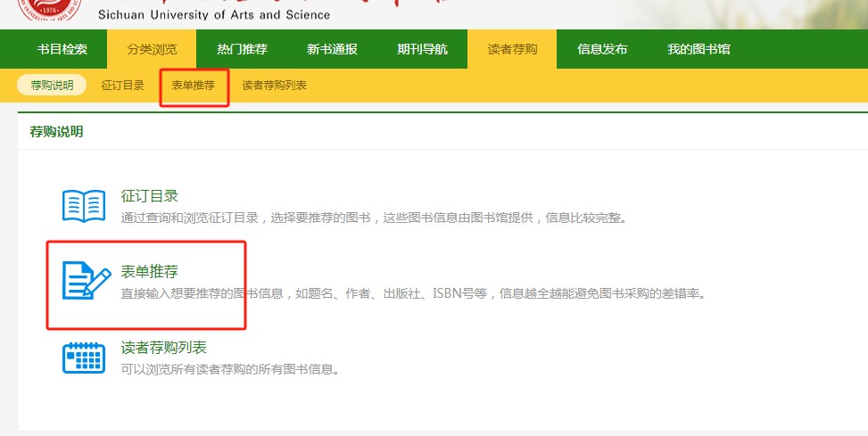This screenshot has width=868, height=436.
Task: Click the 征订目录 heading link in the content area
Action: 150,196
